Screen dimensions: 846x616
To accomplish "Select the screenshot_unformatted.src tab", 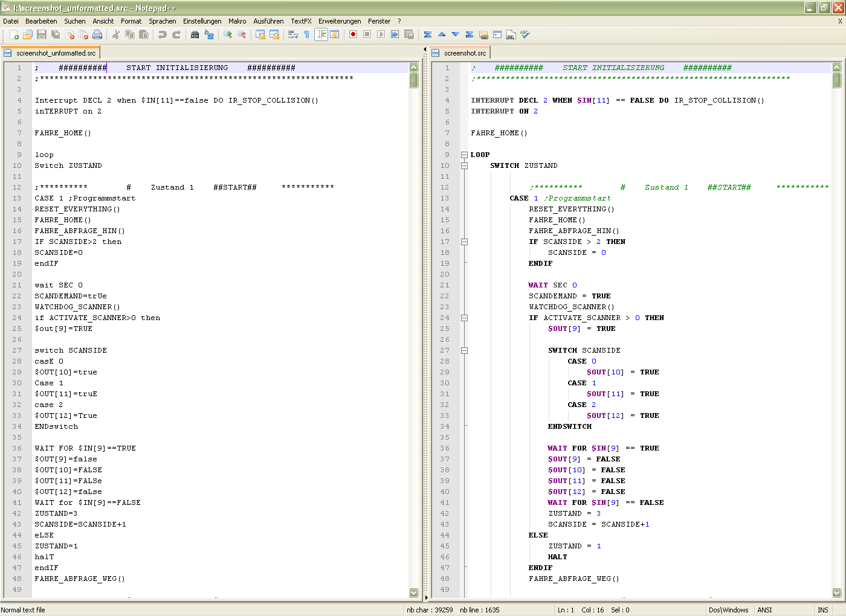I will 50,53.
